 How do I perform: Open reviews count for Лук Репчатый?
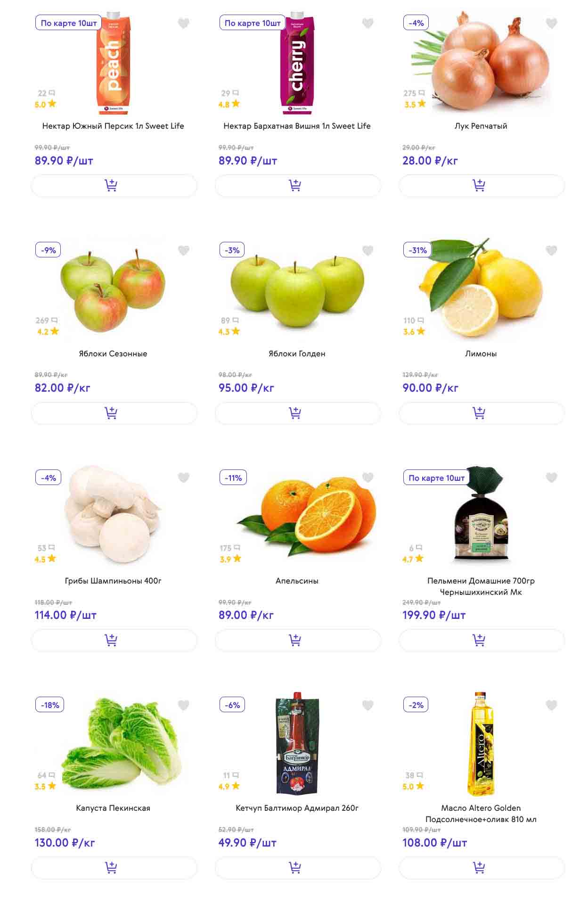pos(414,93)
